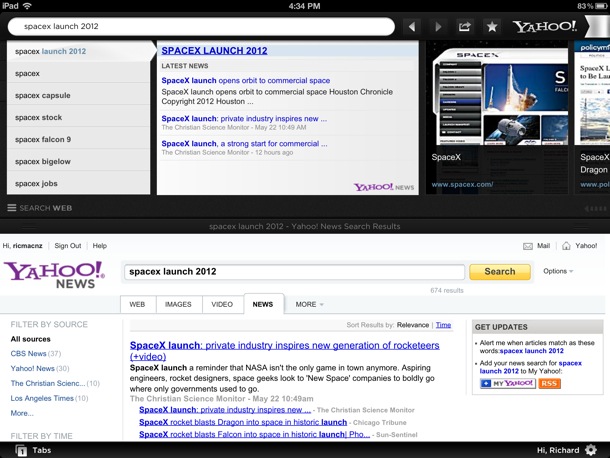The image size is (610, 458).
Task: Select suggestion spacex stock
Action: pos(79,117)
